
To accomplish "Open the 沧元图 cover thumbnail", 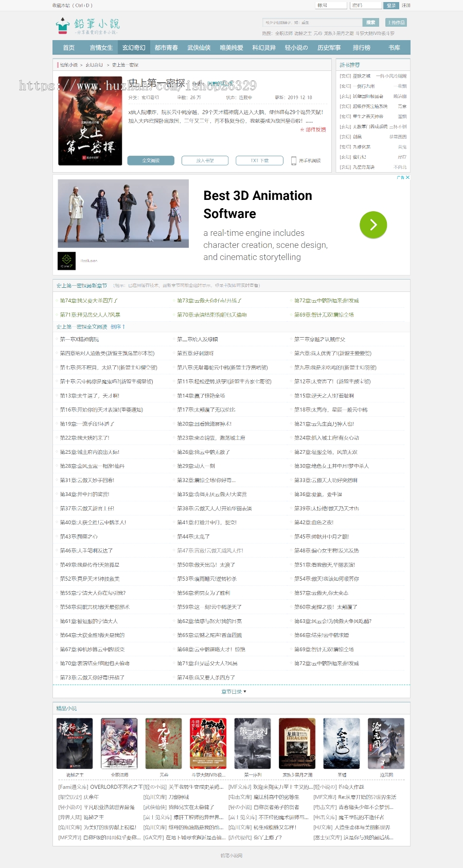I will [386, 743].
